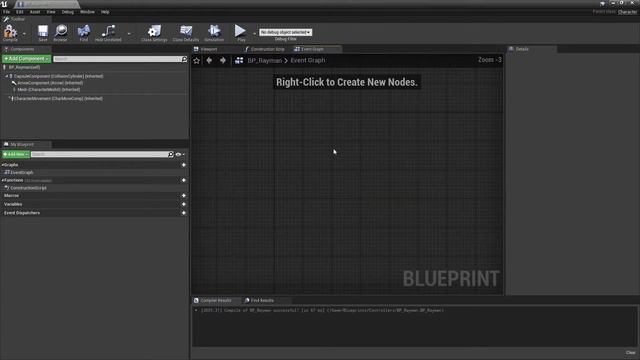Open the debug object selector dropdown
The width and height of the screenshot is (640, 360).
click(x=285, y=32)
